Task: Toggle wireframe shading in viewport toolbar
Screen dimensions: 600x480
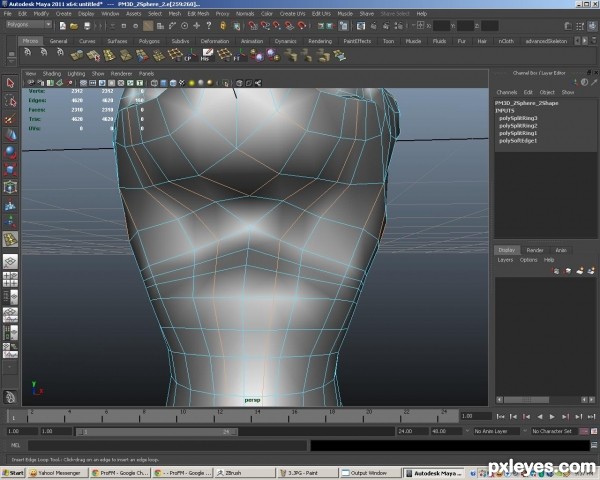Action: [154, 83]
